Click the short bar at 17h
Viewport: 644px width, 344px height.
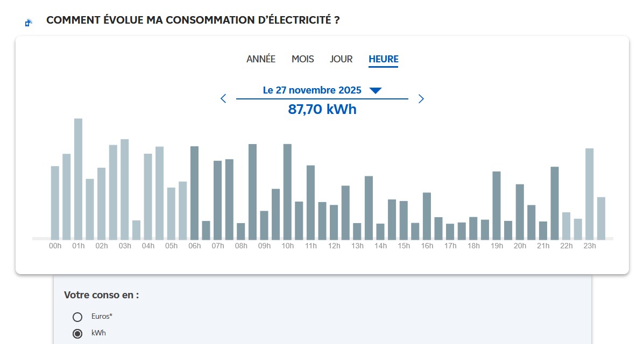tap(450, 231)
